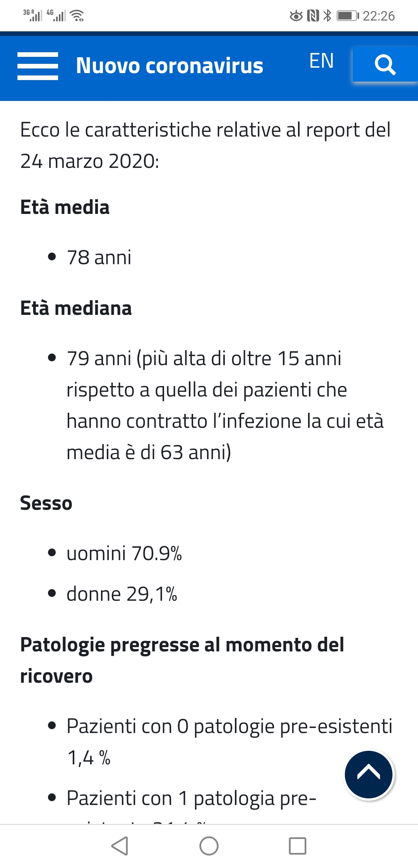The height and width of the screenshot is (868, 418).
Task: Tap the battery indicator in status bar
Action: [348, 16]
